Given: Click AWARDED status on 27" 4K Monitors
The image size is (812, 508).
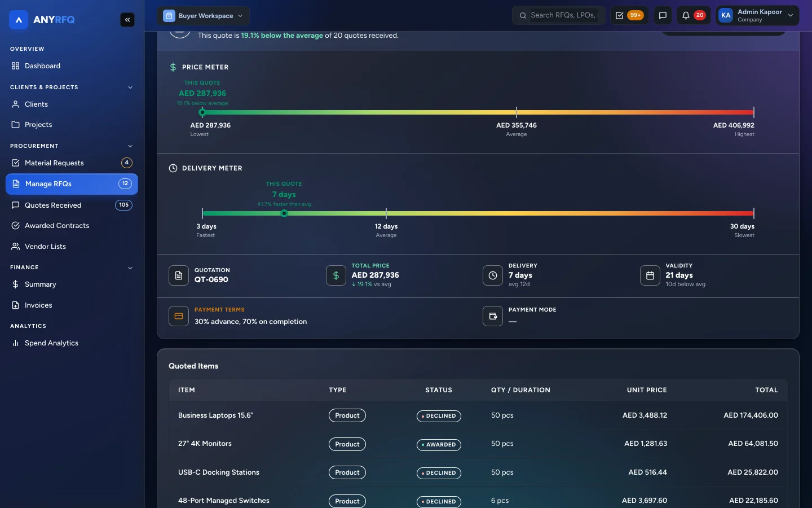Looking at the screenshot, I should point(439,445).
